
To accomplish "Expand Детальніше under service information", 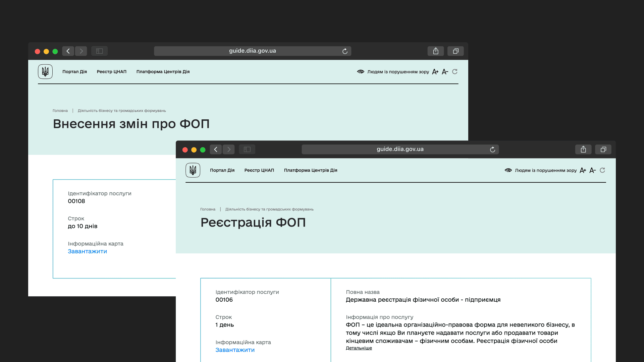I will pyautogui.click(x=359, y=348).
